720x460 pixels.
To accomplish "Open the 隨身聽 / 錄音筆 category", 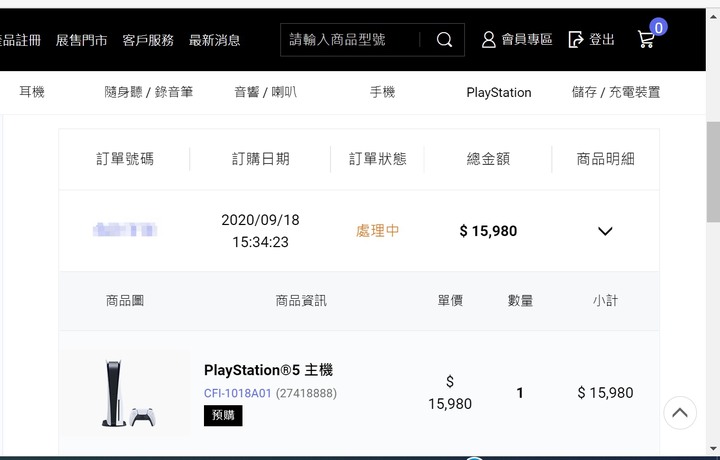I will coord(148,92).
